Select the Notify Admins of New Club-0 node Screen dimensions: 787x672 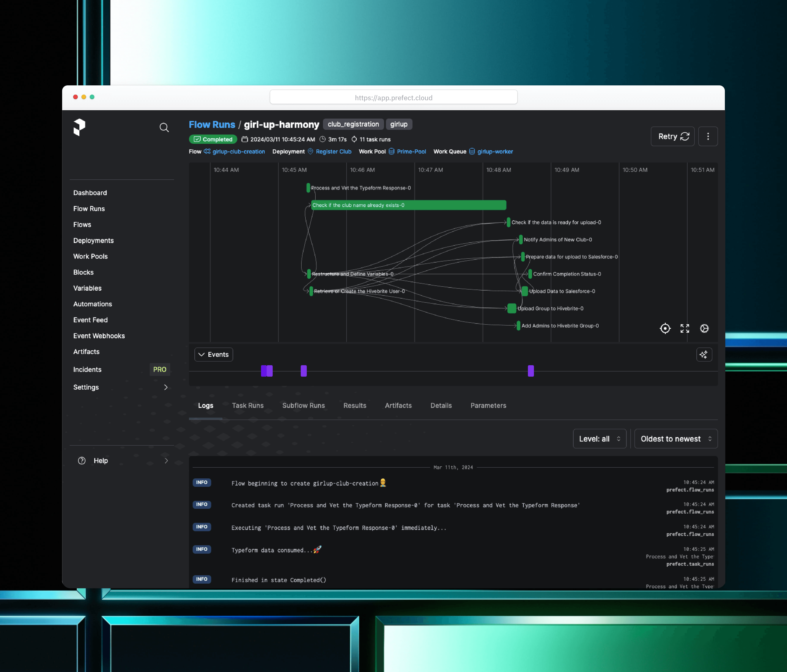coord(521,240)
